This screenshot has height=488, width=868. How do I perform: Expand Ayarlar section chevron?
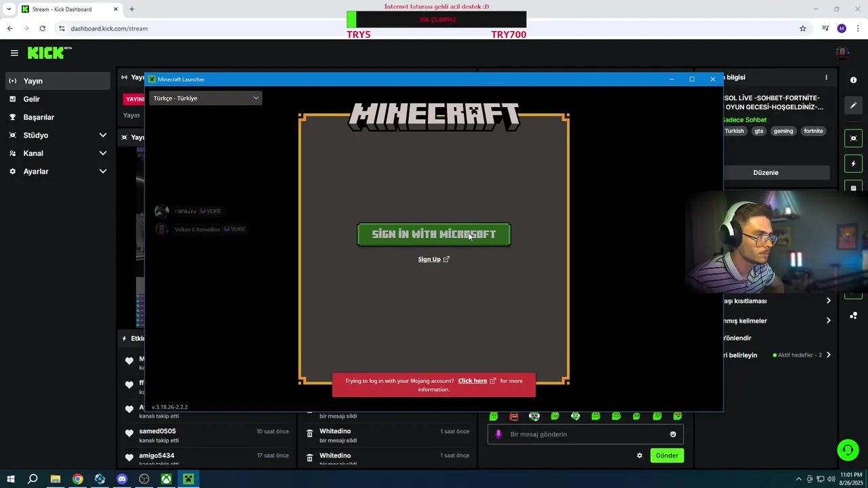(103, 171)
